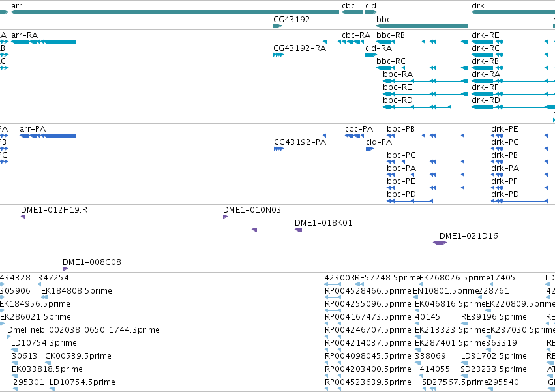Select EST label 414055
This screenshot has height=392, width=555.
435,369
